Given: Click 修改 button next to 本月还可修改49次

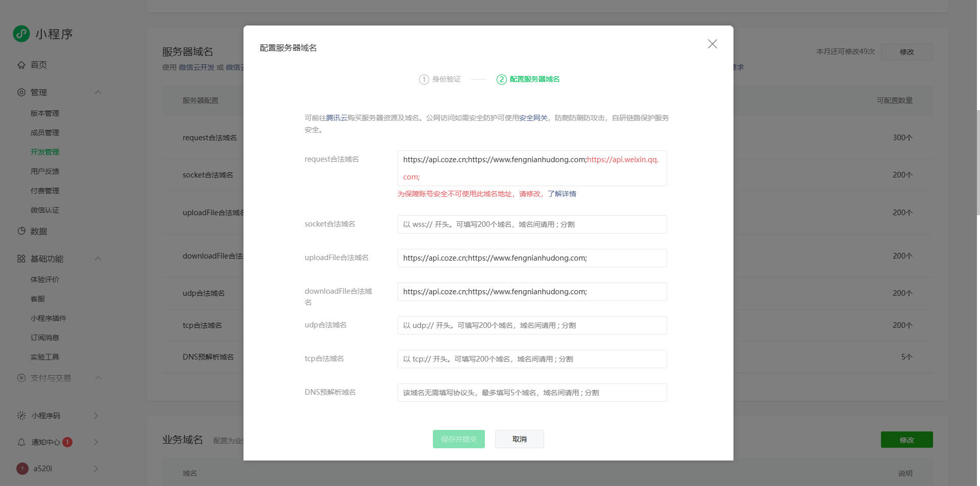Looking at the screenshot, I should (x=907, y=52).
